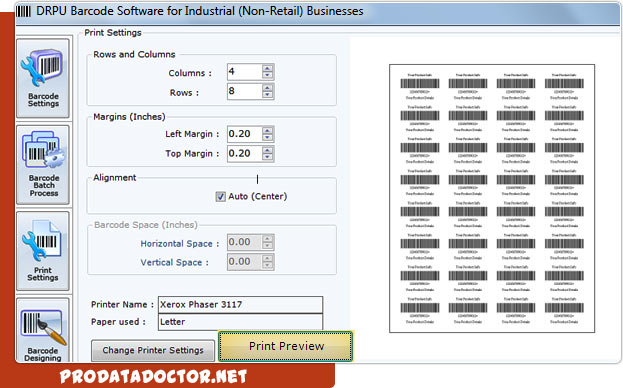Increase the Top Margin value
623x388 pixels.
click(268, 150)
